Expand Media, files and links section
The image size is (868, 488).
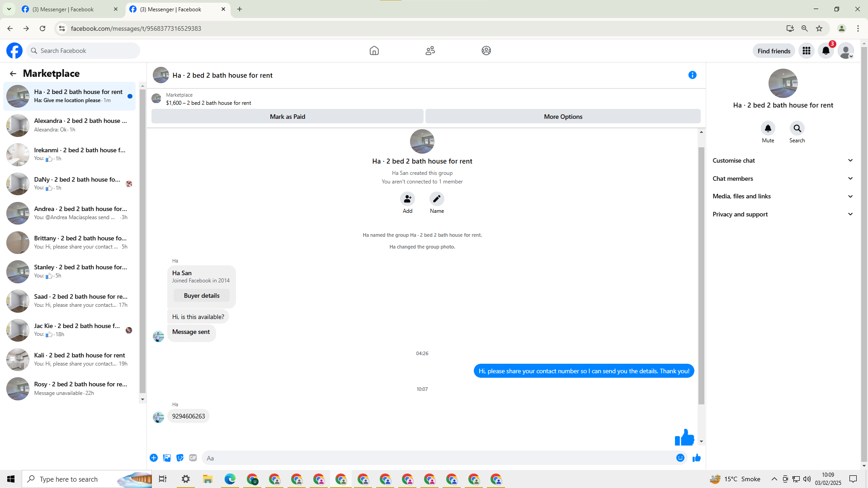point(783,196)
